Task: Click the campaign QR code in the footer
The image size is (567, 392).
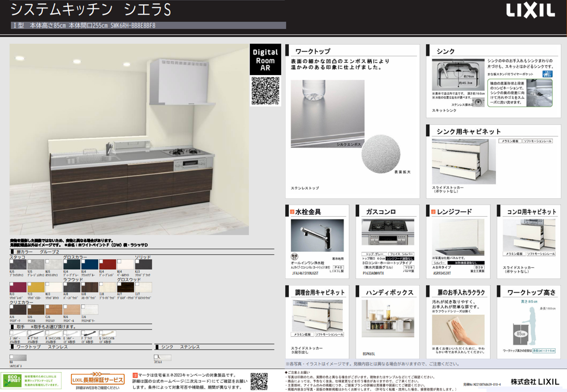Action: [x=259, y=381]
